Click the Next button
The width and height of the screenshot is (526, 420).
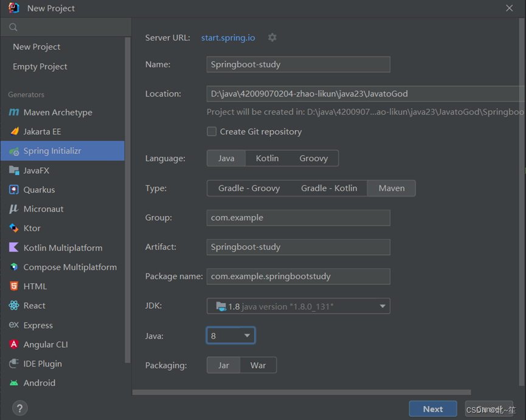click(x=433, y=409)
